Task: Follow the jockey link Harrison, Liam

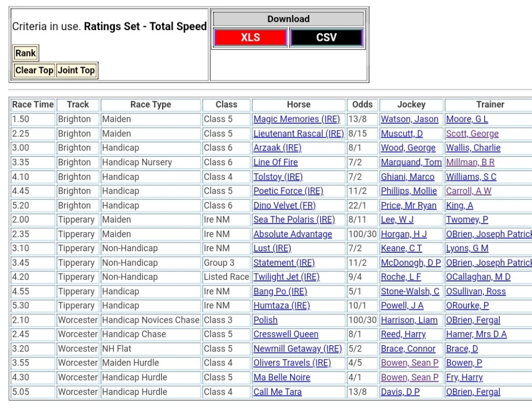Action: pyautogui.click(x=409, y=320)
